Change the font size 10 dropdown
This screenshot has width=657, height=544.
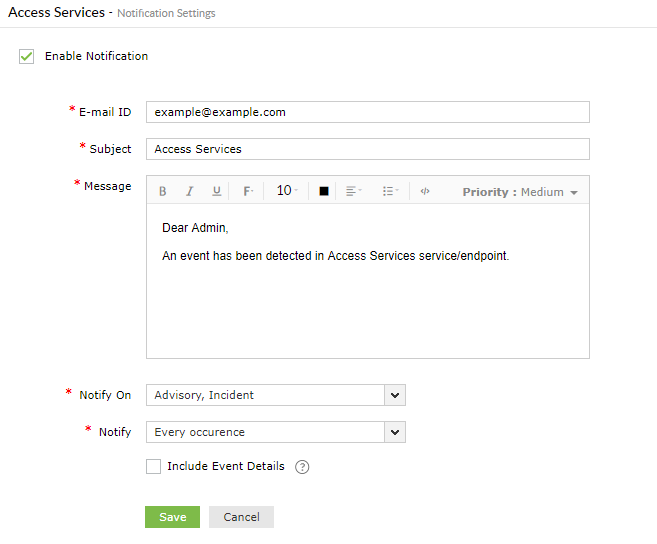287,191
